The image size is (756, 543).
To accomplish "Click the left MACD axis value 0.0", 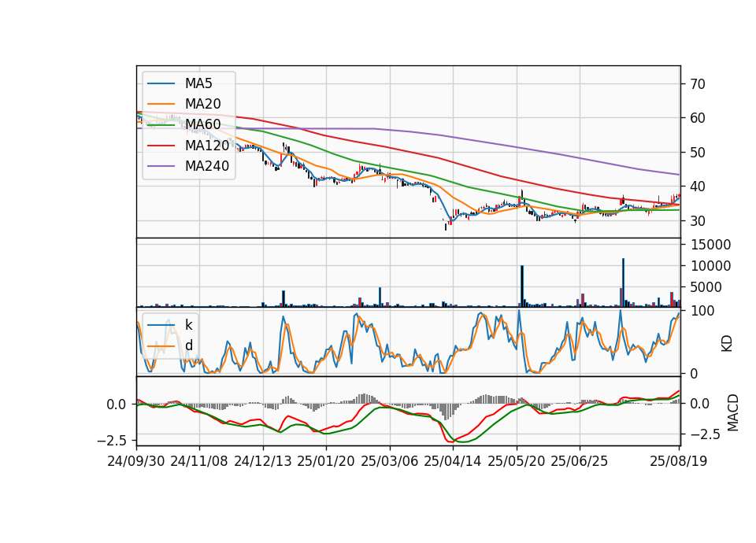I will [x=117, y=404].
